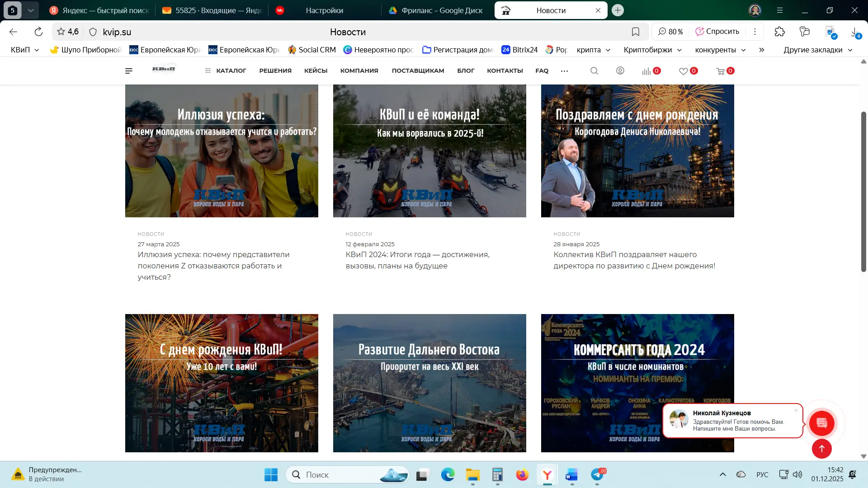Click the red scroll-to-top arrow button
Image resolution: width=868 pixels, height=488 pixels.
click(822, 448)
